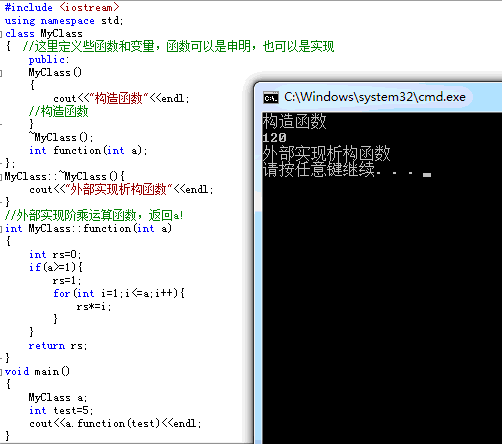
Task: Click the console's blinking cursor after prompt
Action: (427, 175)
